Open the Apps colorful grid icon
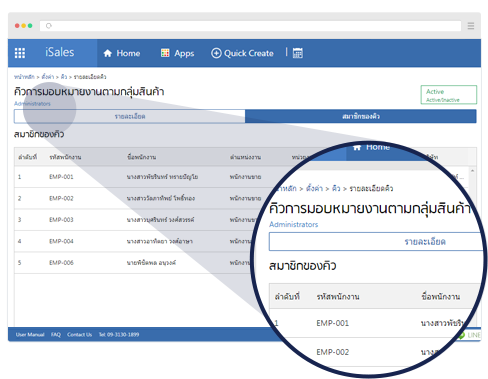The image size is (488, 379). click(x=165, y=53)
